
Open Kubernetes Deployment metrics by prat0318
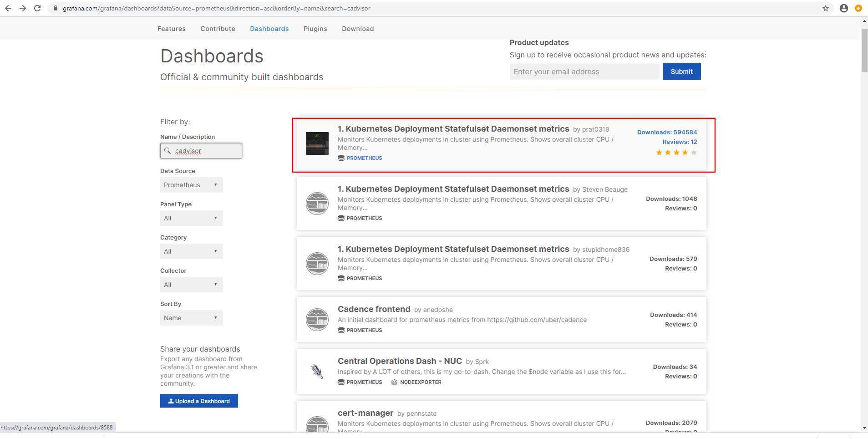point(453,129)
